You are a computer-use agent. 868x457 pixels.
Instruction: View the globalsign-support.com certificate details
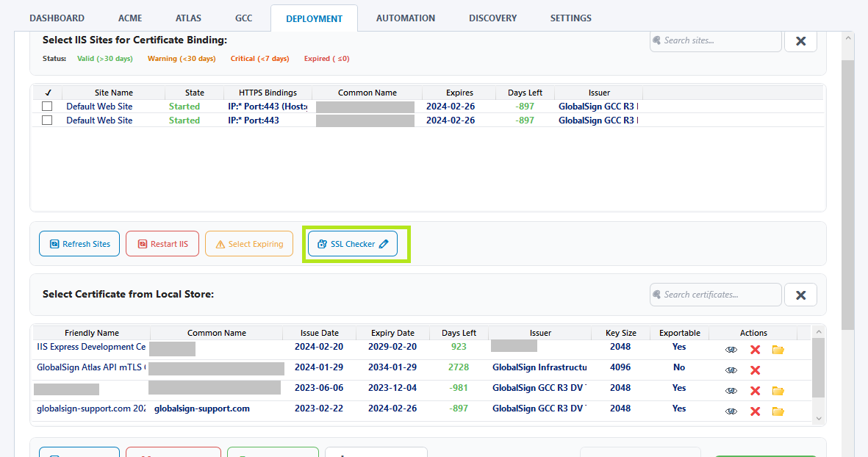coord(731,411)
